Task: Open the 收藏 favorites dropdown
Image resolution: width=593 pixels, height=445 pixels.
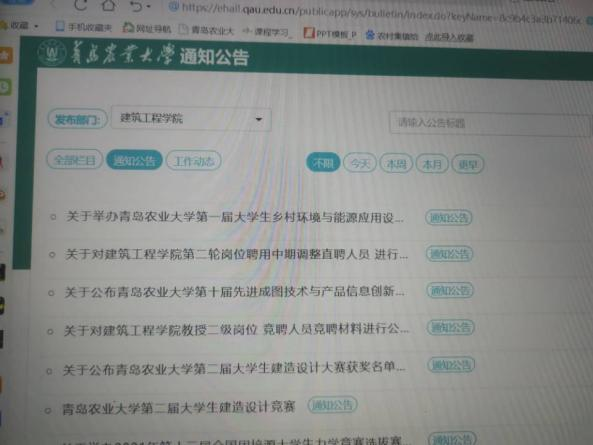Action: click(20, 25)
